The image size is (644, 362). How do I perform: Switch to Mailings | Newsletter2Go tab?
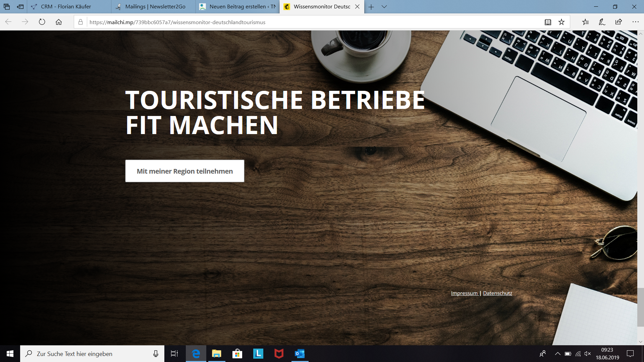[x=154, y=7]
